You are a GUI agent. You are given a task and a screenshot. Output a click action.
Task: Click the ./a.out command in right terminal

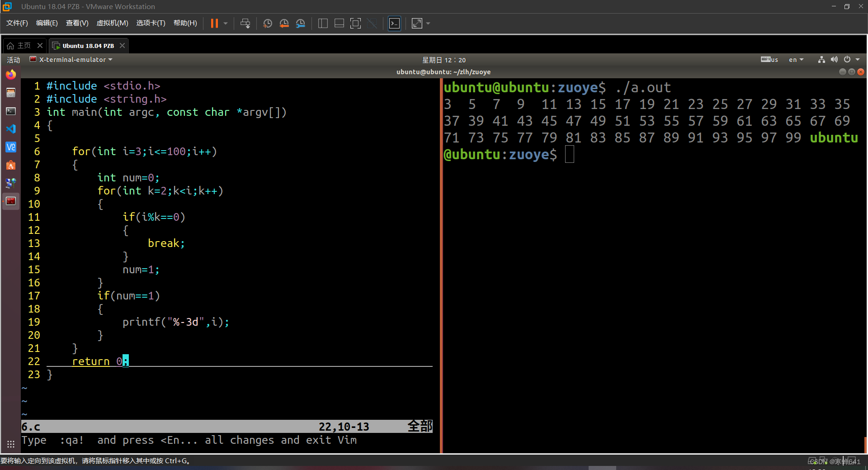(643, 87)
